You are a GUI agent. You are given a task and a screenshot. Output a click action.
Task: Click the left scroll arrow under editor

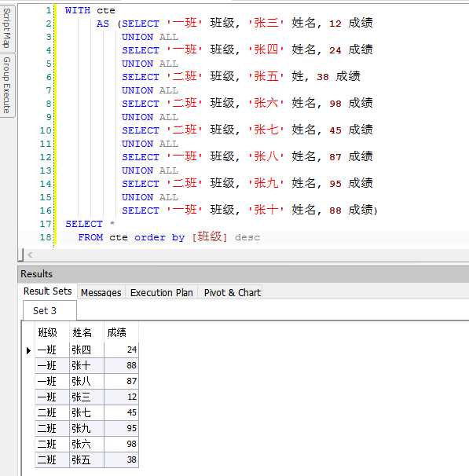30,254
